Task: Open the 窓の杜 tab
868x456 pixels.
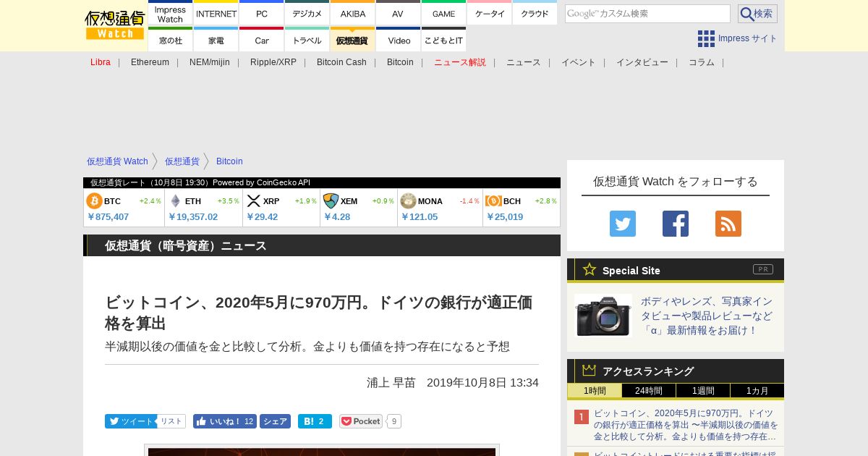Action: (170, 41)
